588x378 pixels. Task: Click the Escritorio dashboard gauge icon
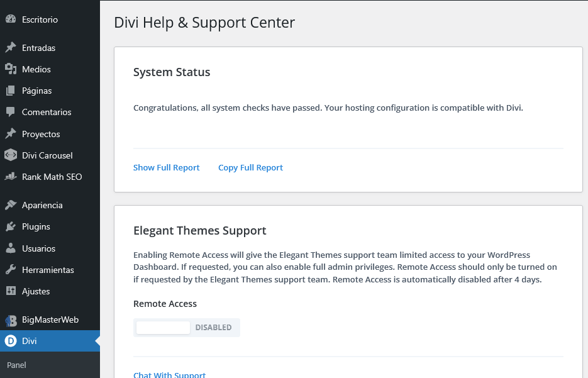pyautogui.click(x=10, y=19)
